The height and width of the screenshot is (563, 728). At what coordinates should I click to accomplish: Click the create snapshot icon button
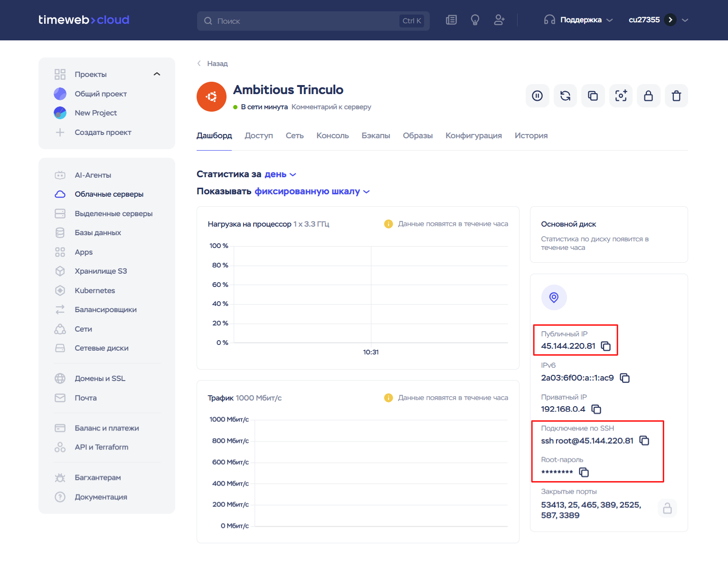[x=621, y=96]
